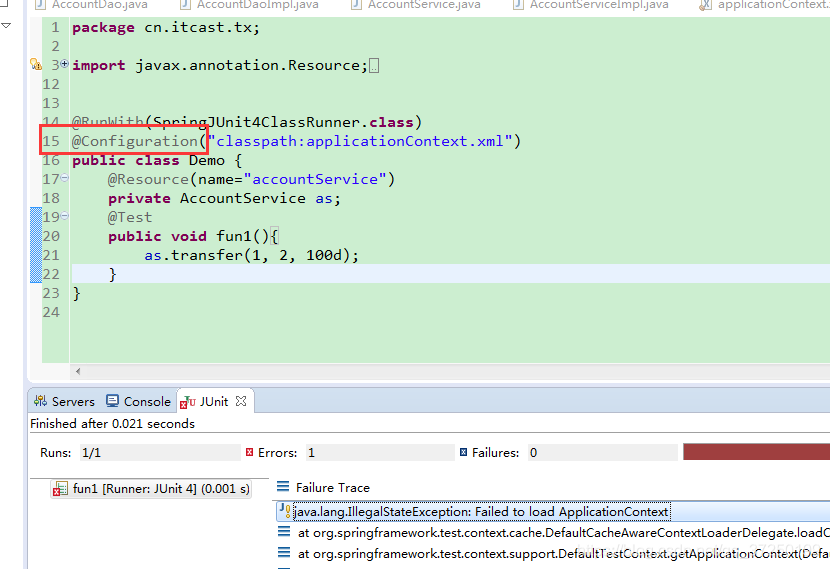The height and width of the screenshot is (569, 830).
Task: Collapse the fun1 method fold on line 19
Action: [65, 216]
